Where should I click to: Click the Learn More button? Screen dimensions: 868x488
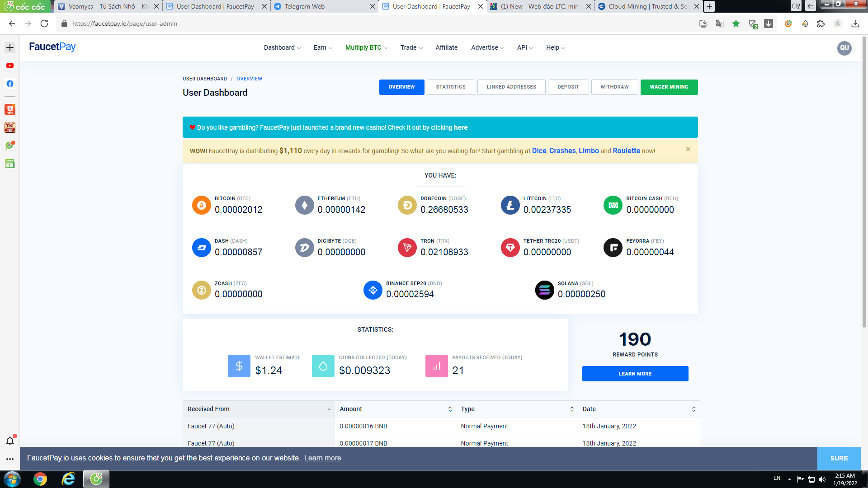click(635, 374)
